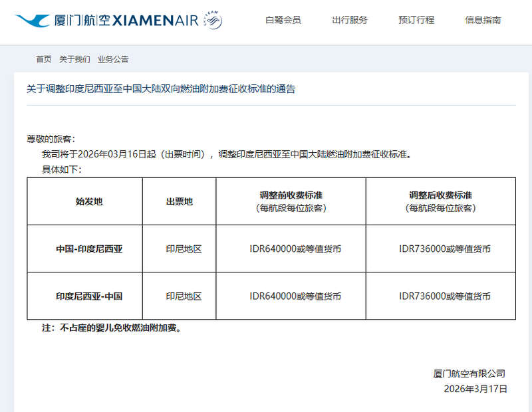
Task: Click the 2026年3月17日 publication date
Action: (x=475, y=389)
